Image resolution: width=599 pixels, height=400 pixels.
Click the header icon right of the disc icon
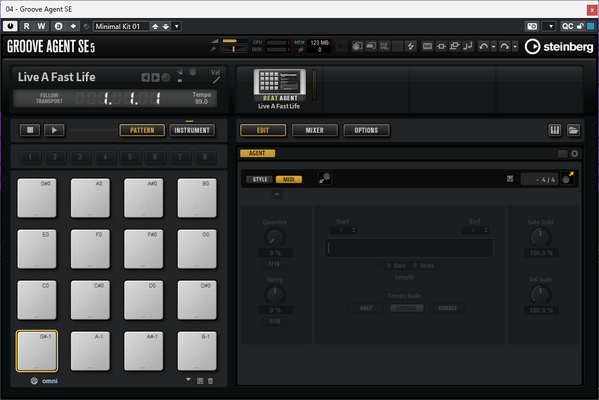[x=371, y=46]
